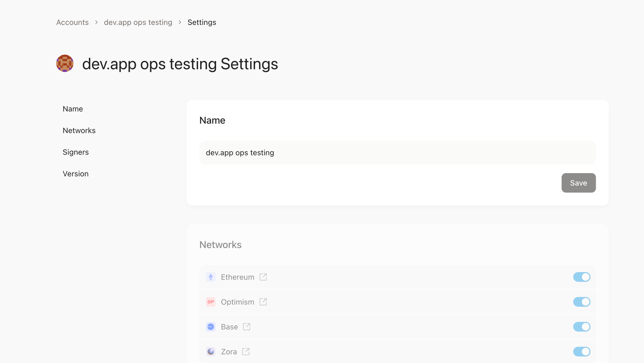The height and width of the screenshot is (363, 644).
Task: Go to Name section in sidebar
Action: (x=73, y=109)
